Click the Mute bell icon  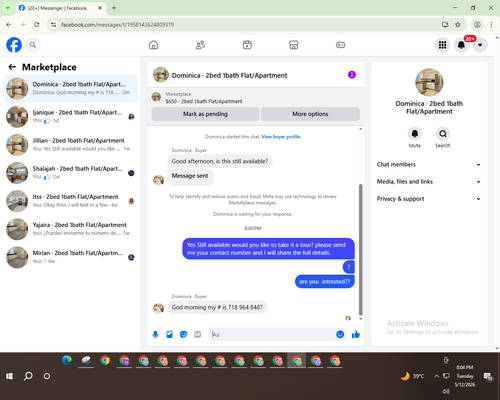(x=415, y=134)
